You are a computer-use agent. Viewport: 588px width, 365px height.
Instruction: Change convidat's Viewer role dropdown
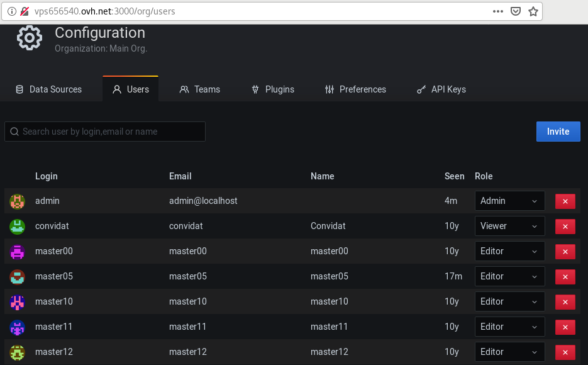click(x=509, y=226)
